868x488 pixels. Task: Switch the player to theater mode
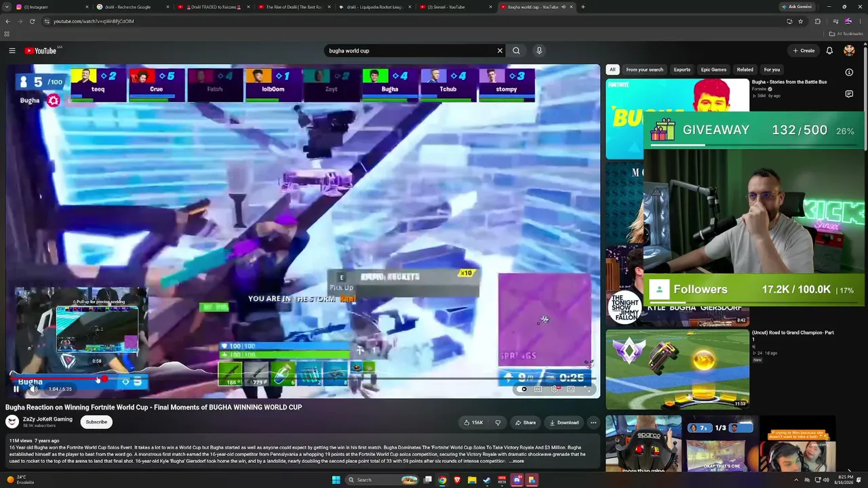(571, 389)
